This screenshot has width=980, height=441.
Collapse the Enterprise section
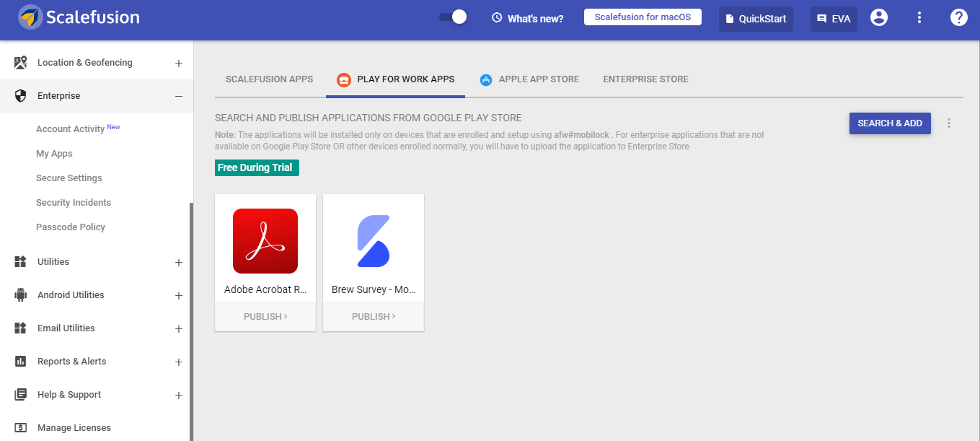[x=179, y=97]
